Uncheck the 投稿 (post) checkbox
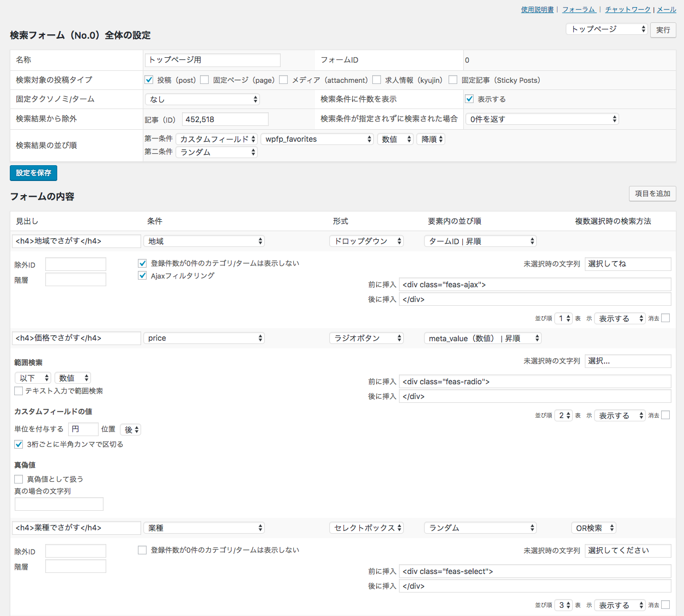 pos(149,80)
